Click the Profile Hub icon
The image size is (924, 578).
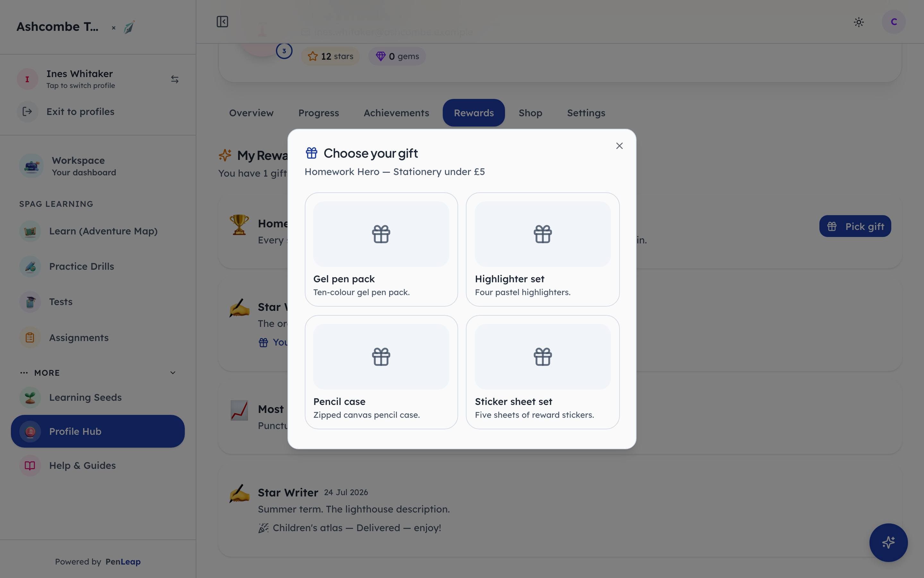[30, 432]
